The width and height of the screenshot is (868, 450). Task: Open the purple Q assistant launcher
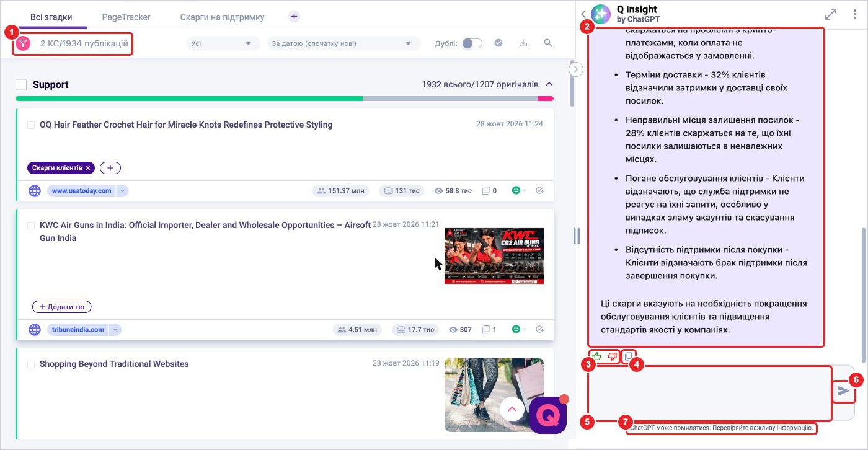tap(548, 415)
